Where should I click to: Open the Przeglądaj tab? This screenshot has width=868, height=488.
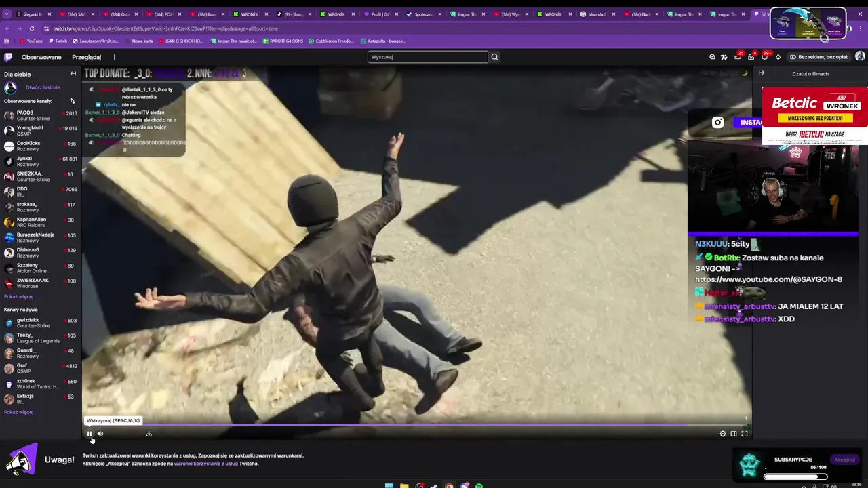point(86,57)
